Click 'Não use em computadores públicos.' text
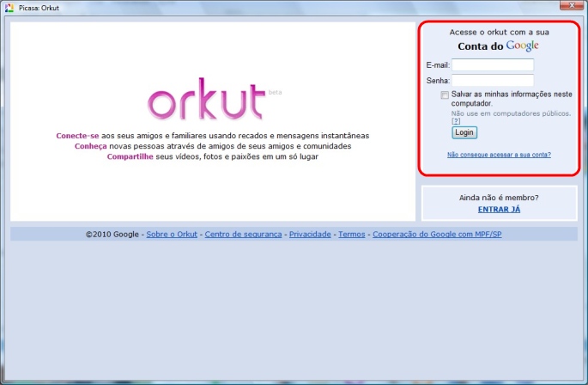 (x=511, y=113)
